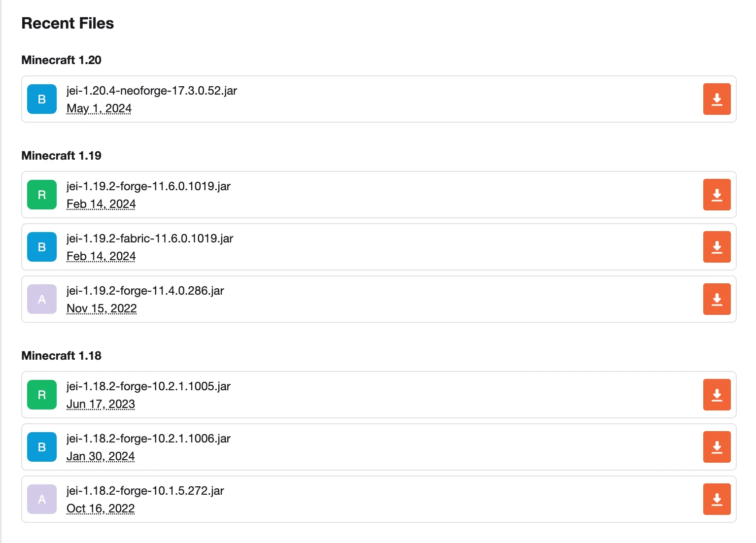
Task: Download jei-1.19.2-forge-11.4.0.286.jar file
Action: 717,299
